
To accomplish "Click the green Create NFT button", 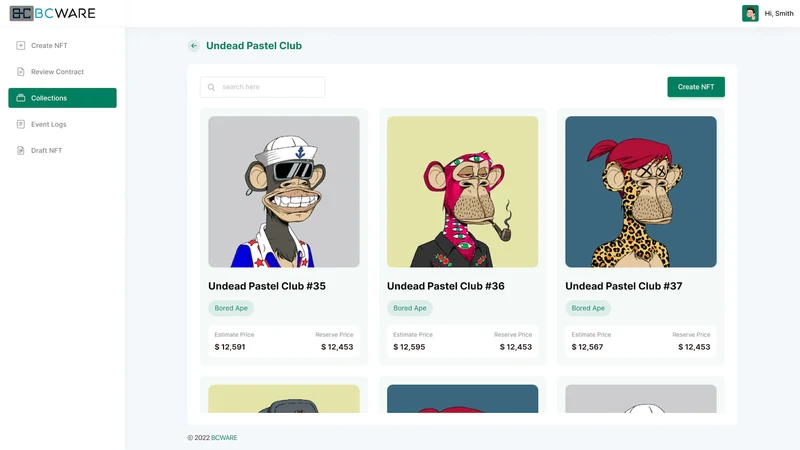I will click(x=696, y=87).
